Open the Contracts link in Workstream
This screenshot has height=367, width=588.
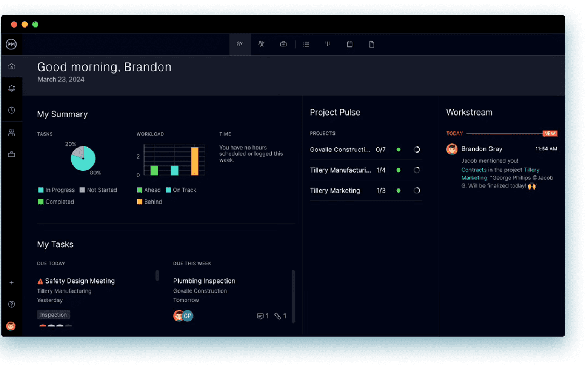(474, 170)
